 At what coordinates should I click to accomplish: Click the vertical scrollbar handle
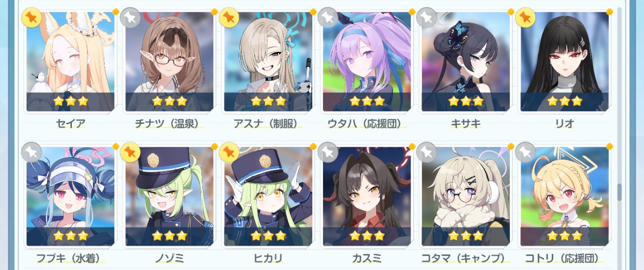[619, 191]
